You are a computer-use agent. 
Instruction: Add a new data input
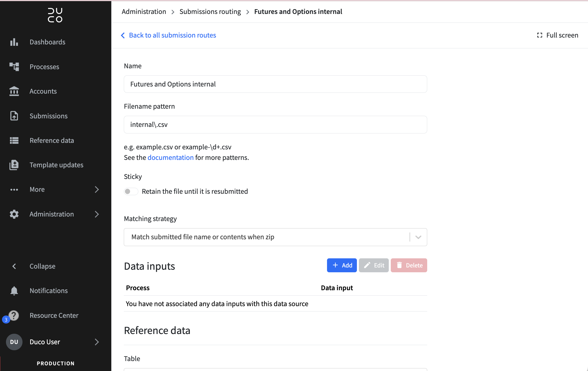point(342,265)
